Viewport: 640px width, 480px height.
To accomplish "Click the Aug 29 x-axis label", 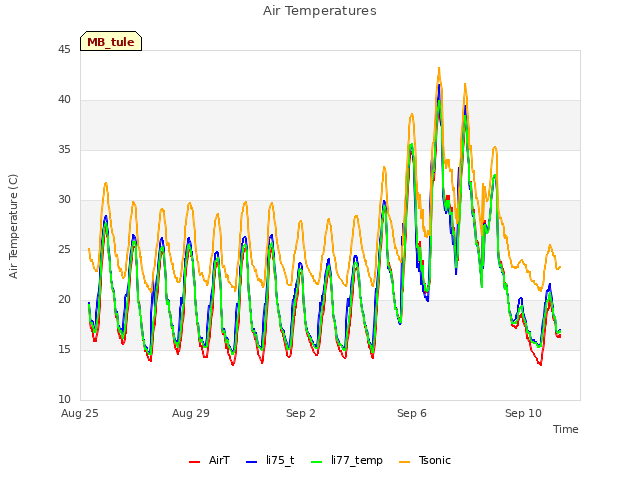I will (191, 413).
